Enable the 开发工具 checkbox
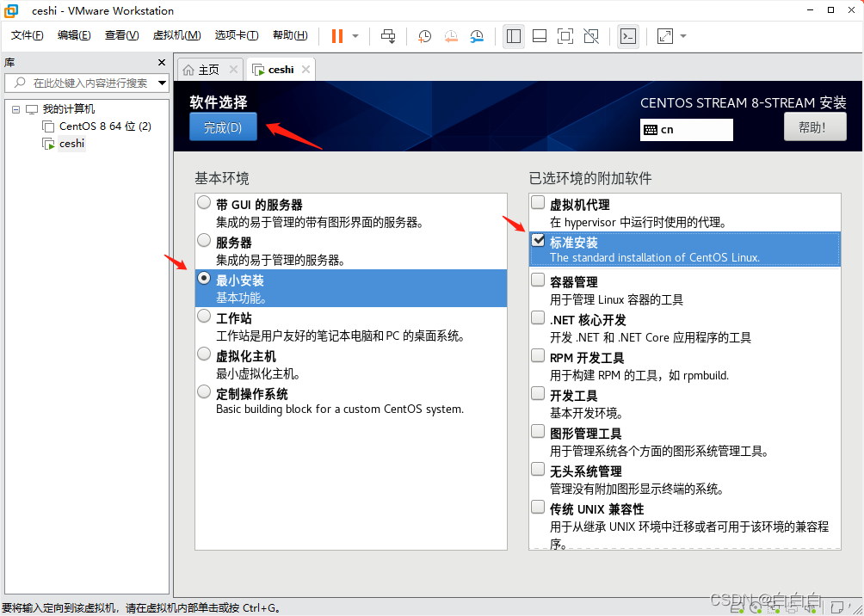 click(538, 393)
